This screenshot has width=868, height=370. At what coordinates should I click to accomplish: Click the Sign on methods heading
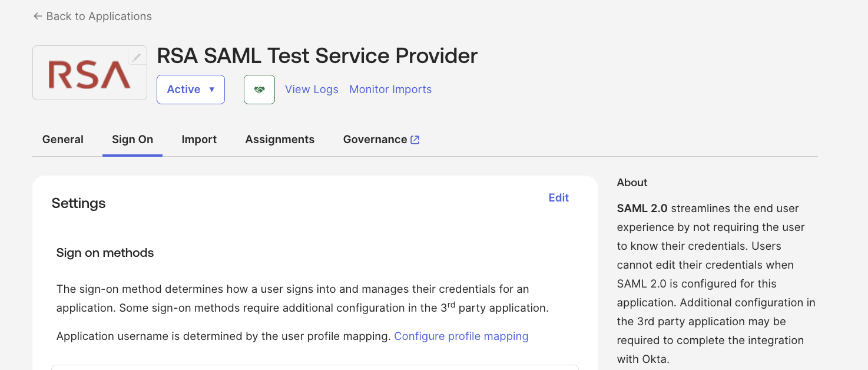tap(105, 253)
